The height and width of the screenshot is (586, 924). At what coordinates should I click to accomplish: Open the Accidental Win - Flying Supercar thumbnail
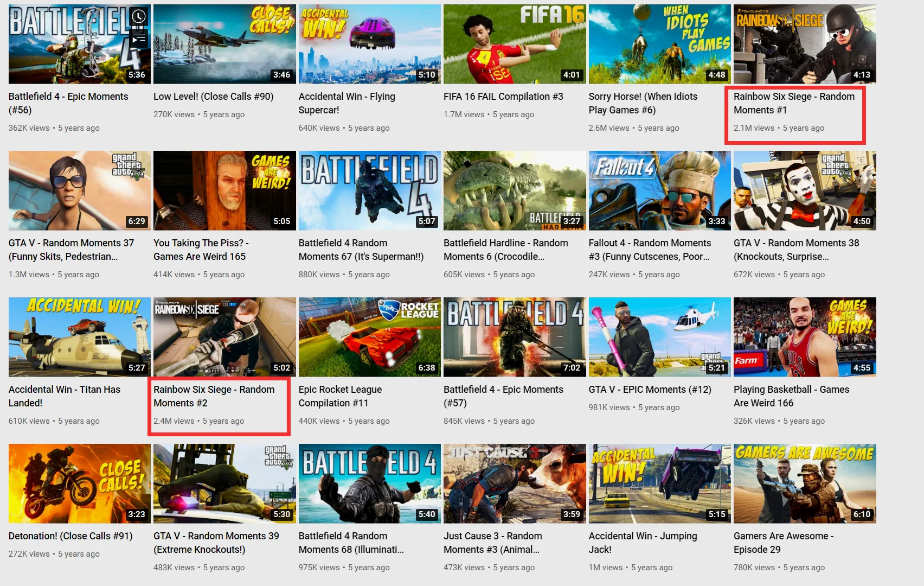370,44
